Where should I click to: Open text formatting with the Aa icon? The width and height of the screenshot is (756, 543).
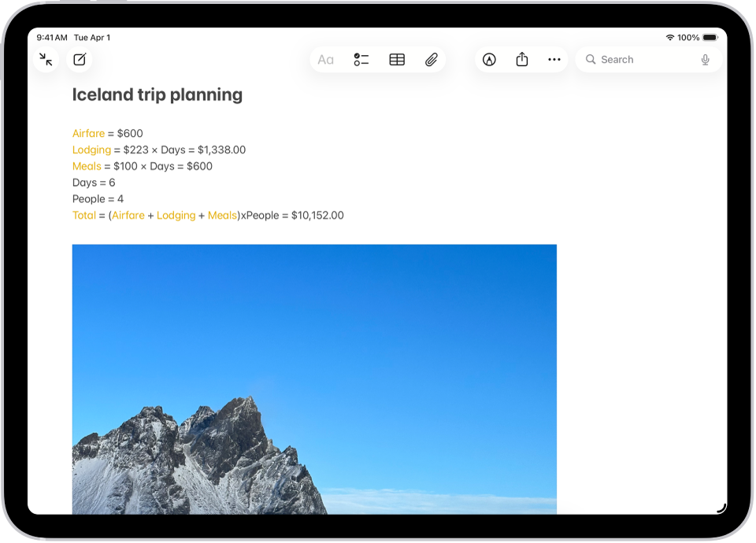coord(326,59)
